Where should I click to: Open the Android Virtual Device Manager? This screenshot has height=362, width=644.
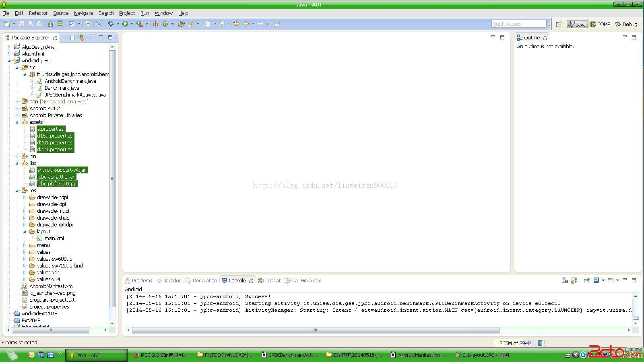pos(60,24)
